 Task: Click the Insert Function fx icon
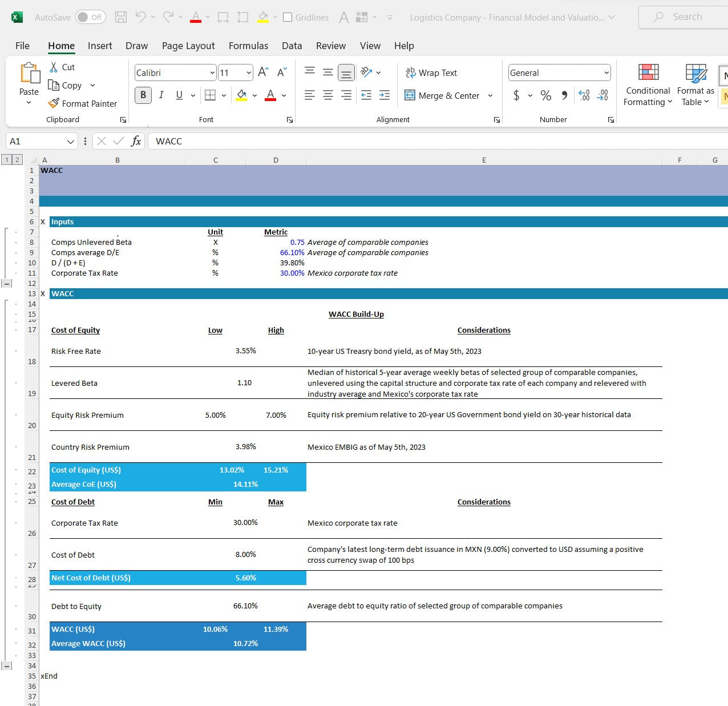(136, 141)
